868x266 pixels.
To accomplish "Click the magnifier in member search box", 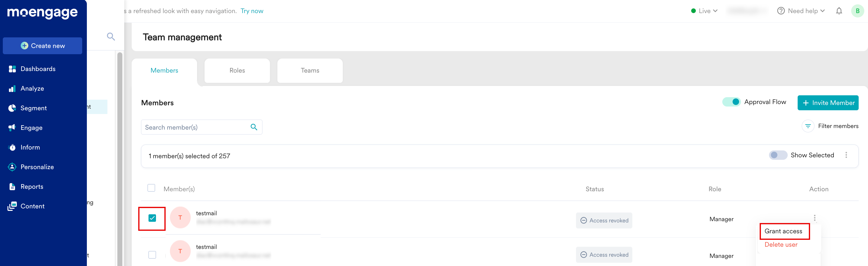I will click(x=254, y=127).
